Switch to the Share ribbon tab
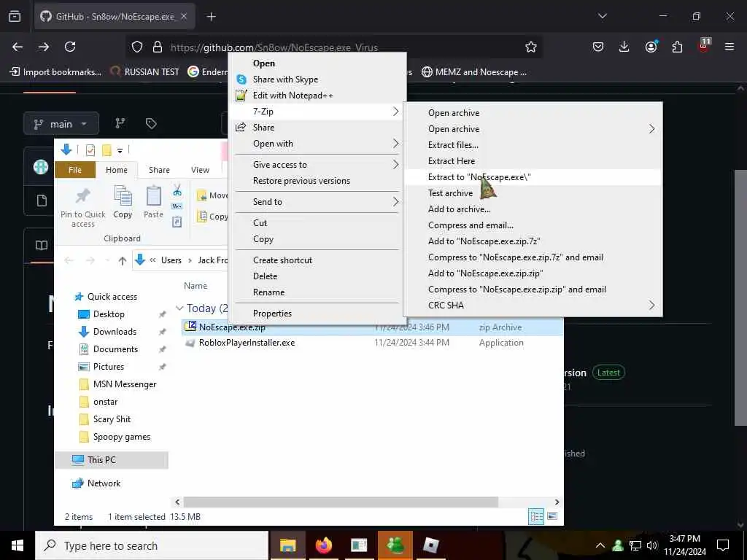 point(159,170)
